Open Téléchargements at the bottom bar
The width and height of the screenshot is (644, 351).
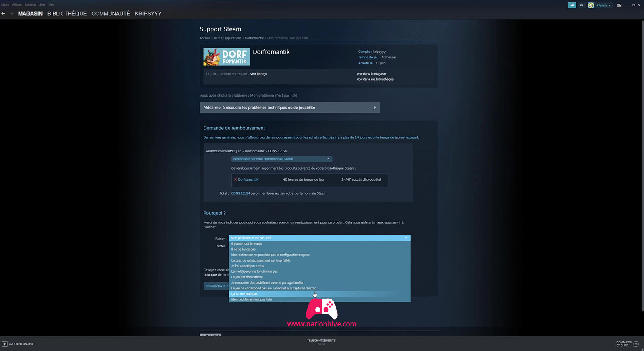(x=321, y=341)
